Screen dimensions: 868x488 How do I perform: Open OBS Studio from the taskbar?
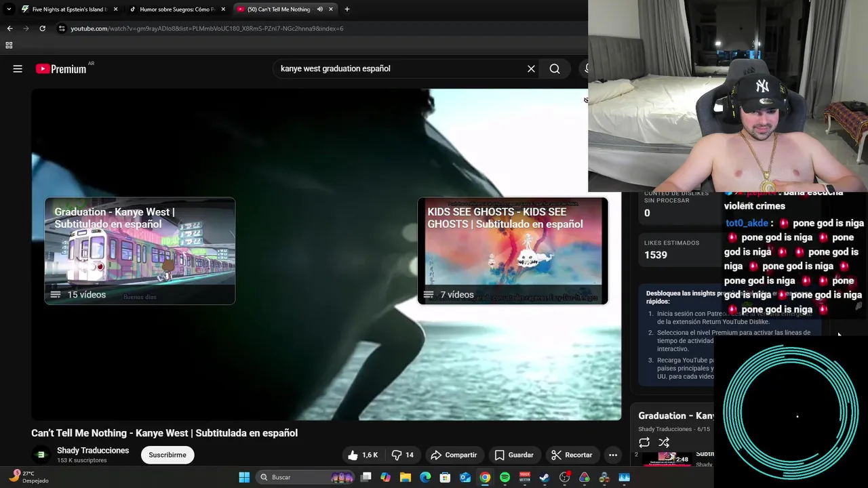(564, 477)
